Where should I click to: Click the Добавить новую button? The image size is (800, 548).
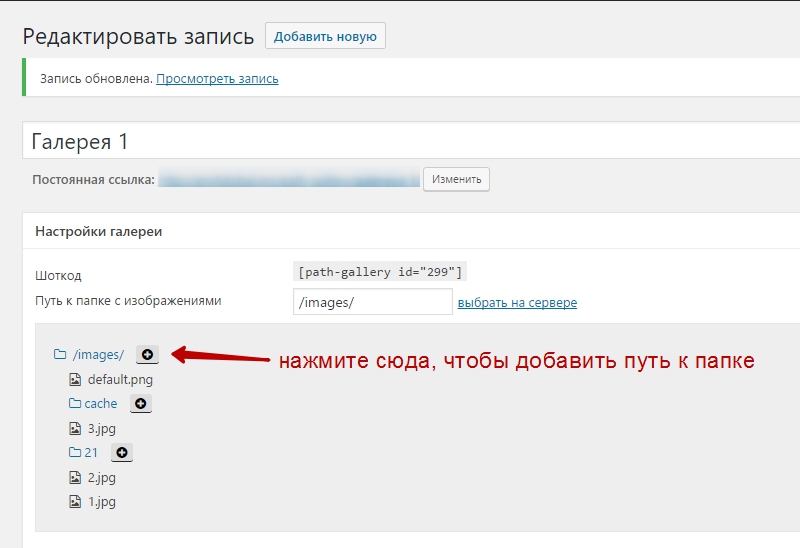coord(325,36)
